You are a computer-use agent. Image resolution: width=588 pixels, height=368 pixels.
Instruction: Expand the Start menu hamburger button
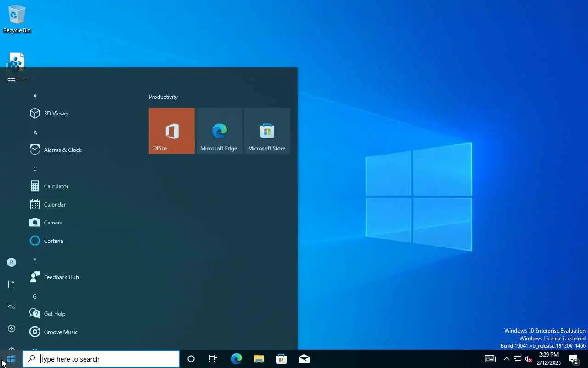pyautogui.click(x=11, y=80)
